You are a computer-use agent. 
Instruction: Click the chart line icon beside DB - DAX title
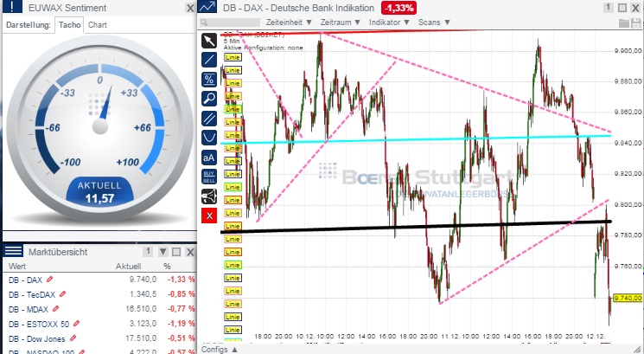(207, 7)
